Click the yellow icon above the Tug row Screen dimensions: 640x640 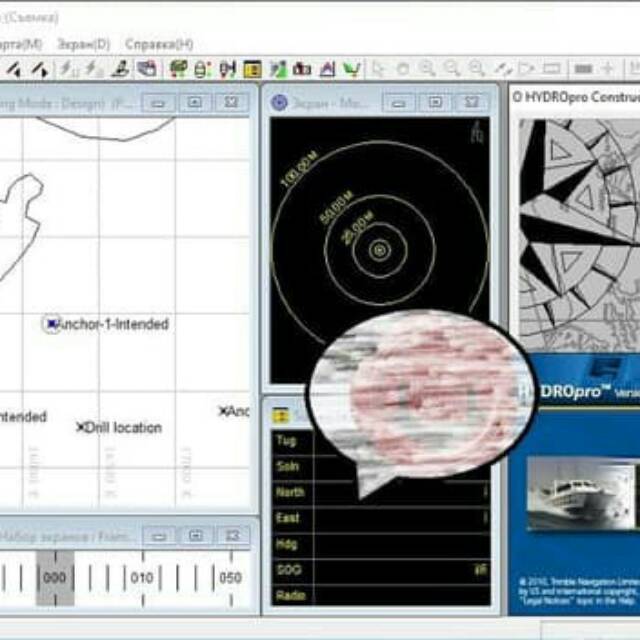point(281,414)
